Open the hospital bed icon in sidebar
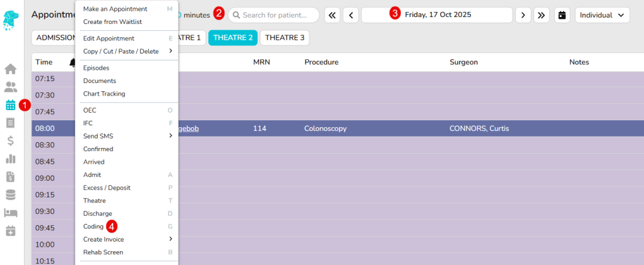This screenshot has width=644, height=265. [11, 213]
